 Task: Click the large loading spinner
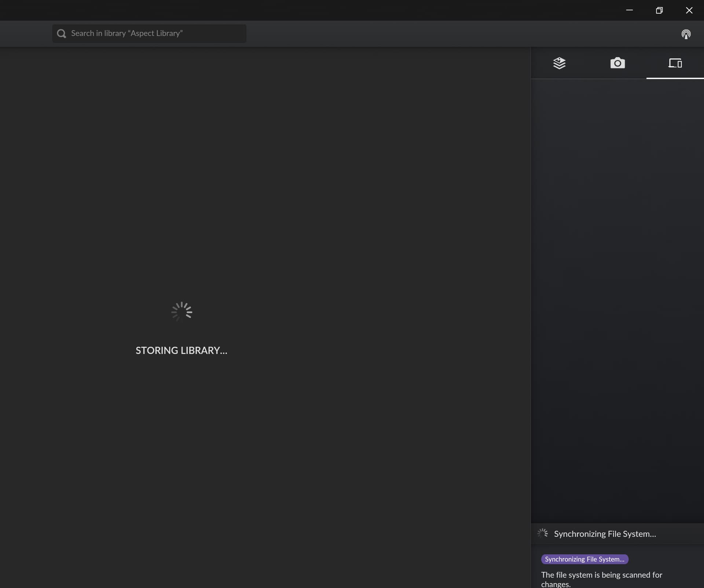click(x=181, y=312)
